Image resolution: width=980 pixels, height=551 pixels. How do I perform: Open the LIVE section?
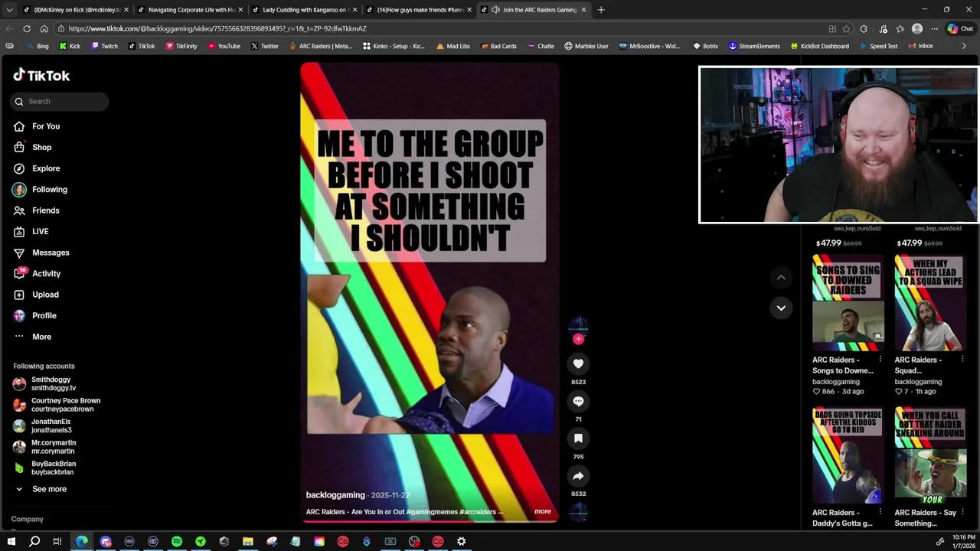[40, 231]
